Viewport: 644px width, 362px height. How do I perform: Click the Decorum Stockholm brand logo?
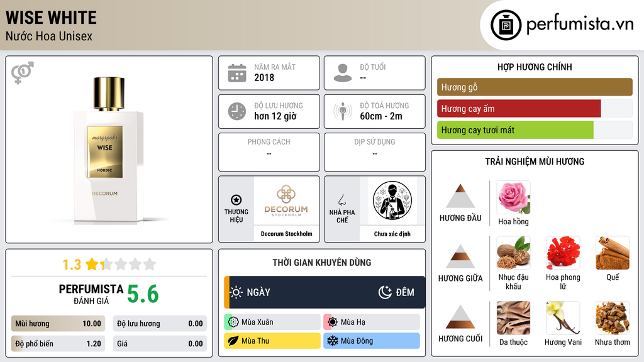click(286, 201)
